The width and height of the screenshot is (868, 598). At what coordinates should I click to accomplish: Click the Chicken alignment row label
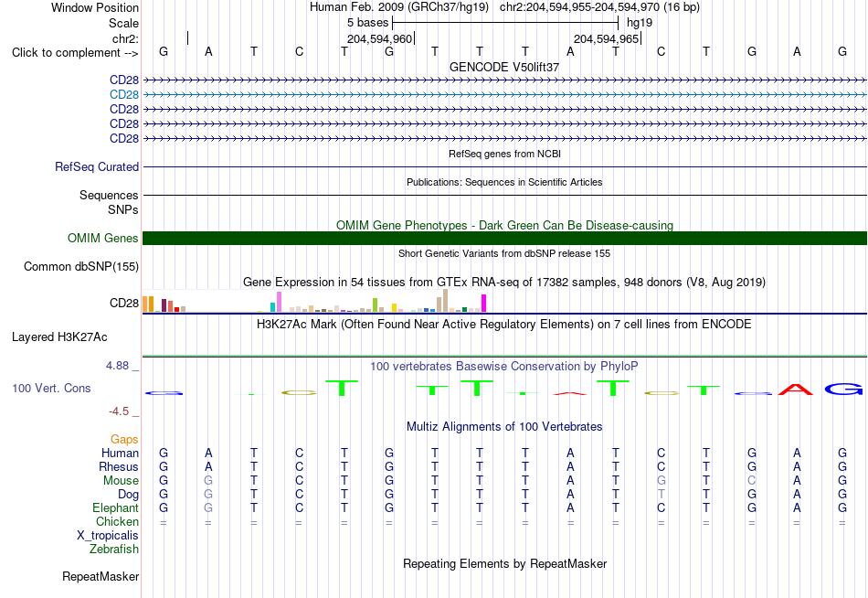pyautogui.click(x=117, y=521)
